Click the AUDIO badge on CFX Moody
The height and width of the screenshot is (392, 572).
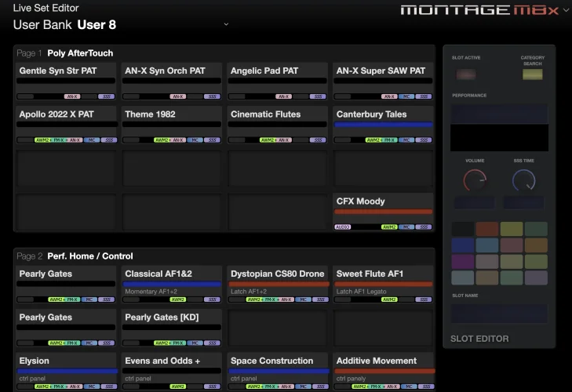pos(343,227)
